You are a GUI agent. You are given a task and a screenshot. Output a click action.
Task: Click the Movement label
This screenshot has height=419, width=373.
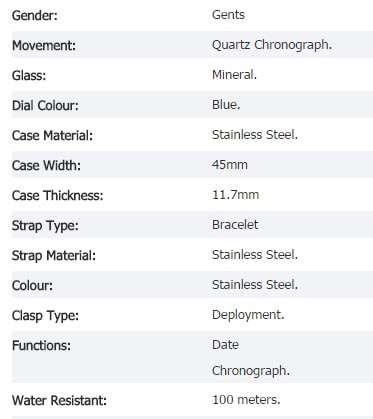pyautogui.click(x=44, y=46)
